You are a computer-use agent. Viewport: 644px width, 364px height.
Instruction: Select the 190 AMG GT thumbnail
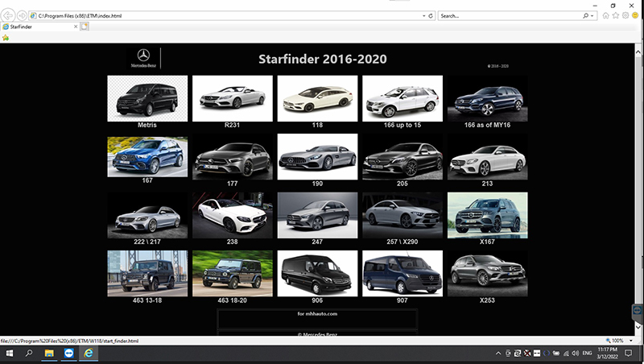tap(317, 156)
